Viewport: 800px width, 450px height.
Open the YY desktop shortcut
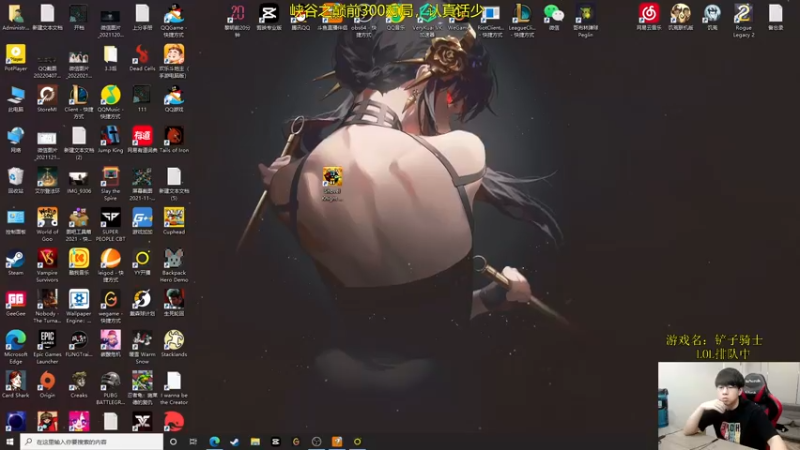pos(142,259)
